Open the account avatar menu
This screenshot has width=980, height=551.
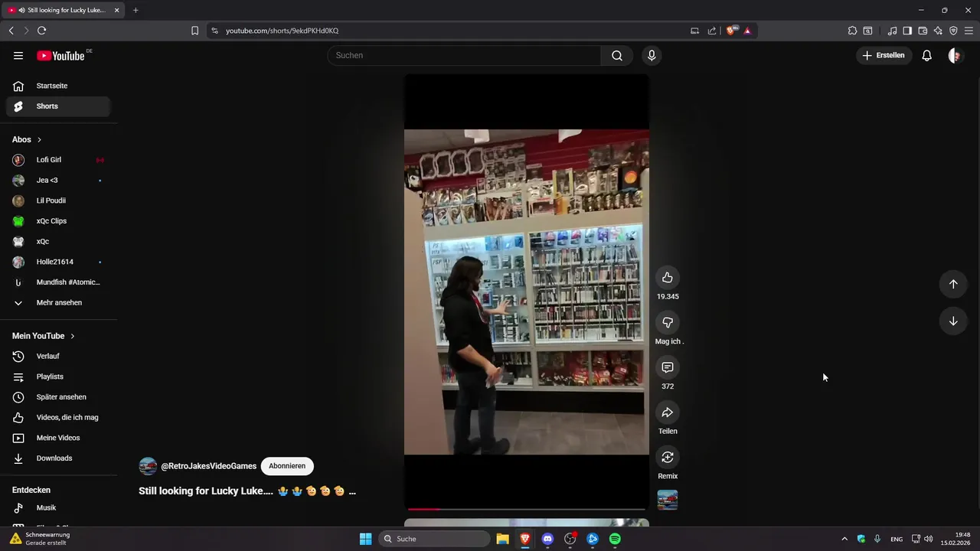click(955, 55)
